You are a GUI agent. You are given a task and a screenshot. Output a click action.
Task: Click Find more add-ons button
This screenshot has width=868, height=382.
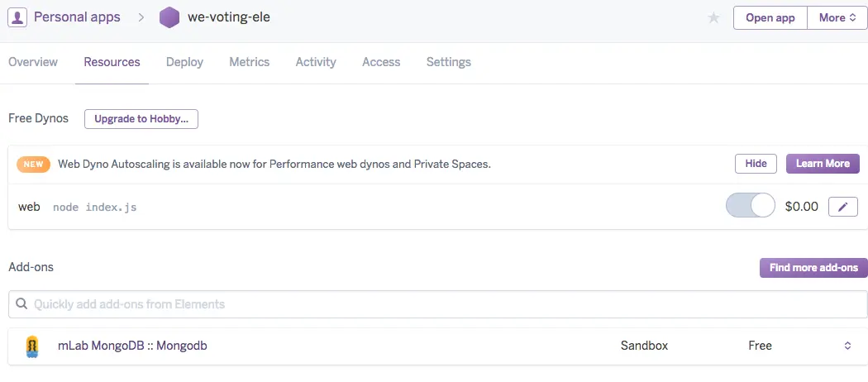813,268
